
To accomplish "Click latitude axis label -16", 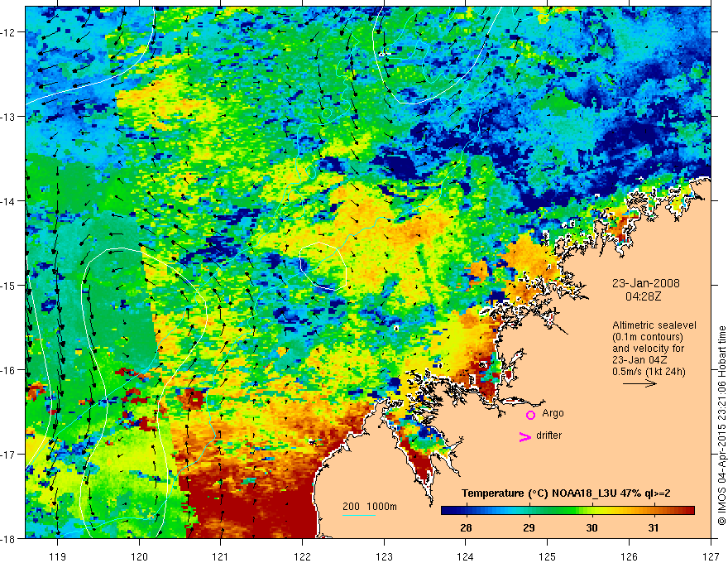I will point(8,370).
